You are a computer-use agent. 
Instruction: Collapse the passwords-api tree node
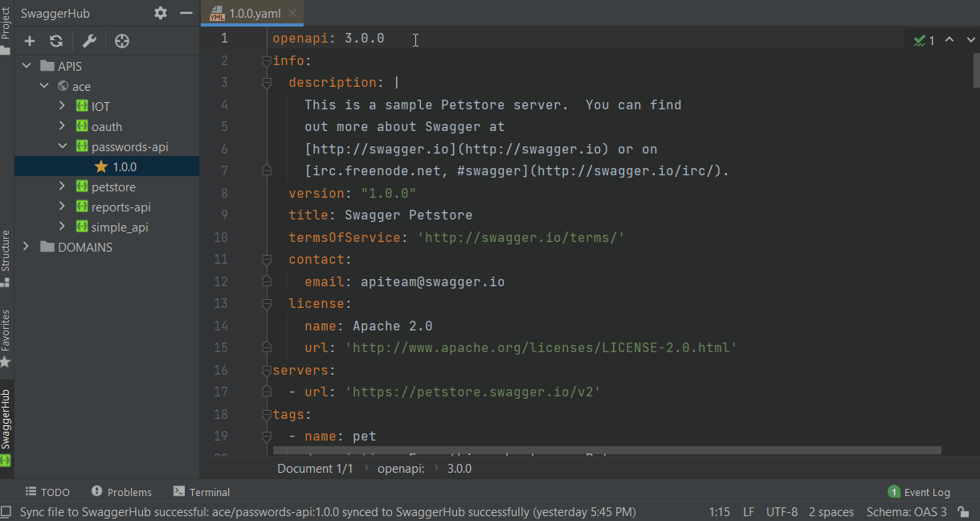coord(61,146)
